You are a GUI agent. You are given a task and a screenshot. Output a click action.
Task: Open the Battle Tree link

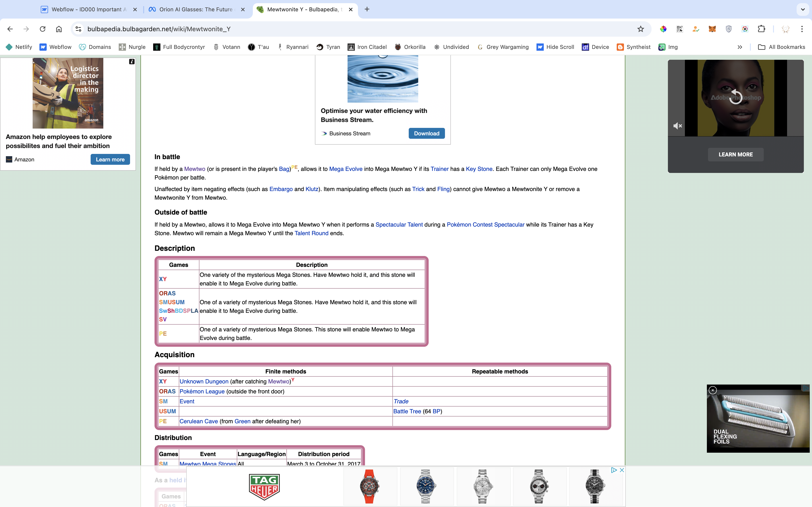pos(407,411)
